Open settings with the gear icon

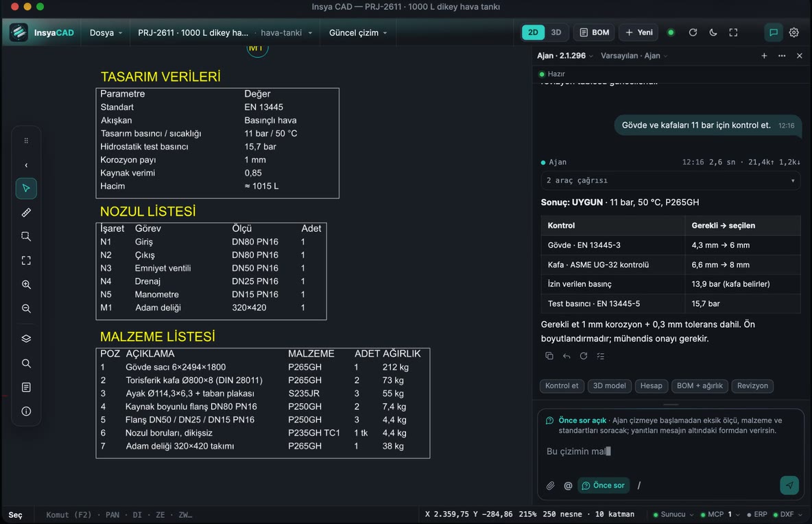[x=794, y=33]
